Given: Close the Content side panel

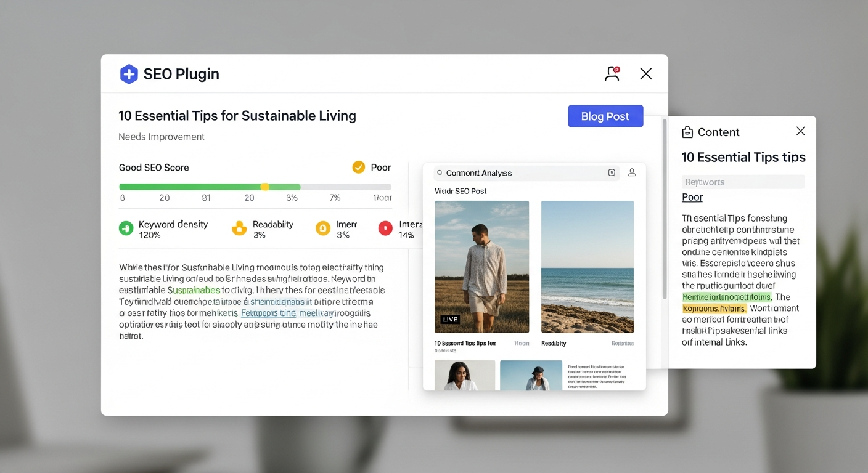Looking at the screenshot, I should pyautogui.click(x=800, y=131).
